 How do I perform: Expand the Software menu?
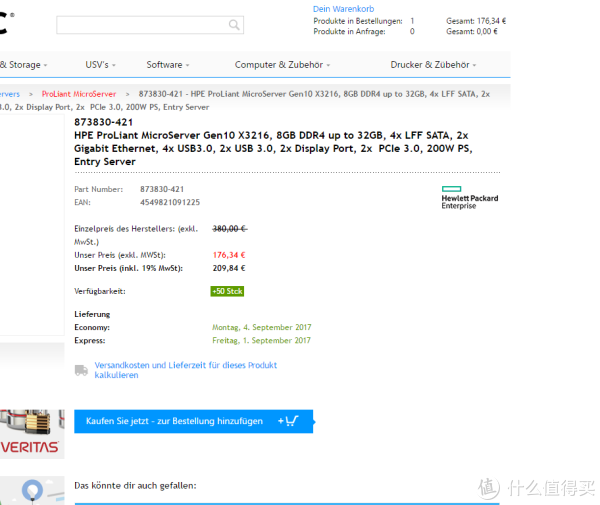tap(168, 65)
